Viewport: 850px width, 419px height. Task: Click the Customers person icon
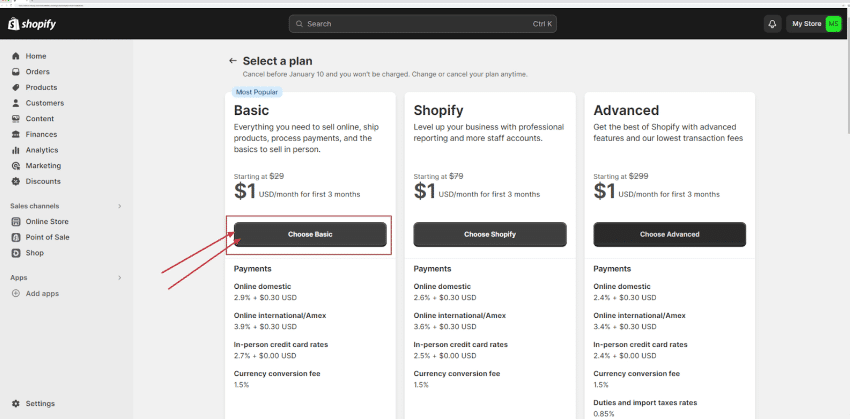coord(16,103)
